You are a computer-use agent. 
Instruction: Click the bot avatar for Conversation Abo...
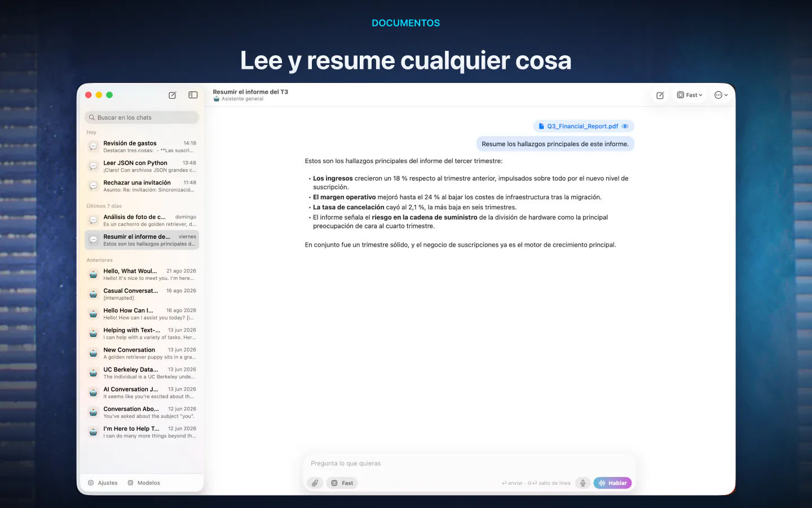94,413
